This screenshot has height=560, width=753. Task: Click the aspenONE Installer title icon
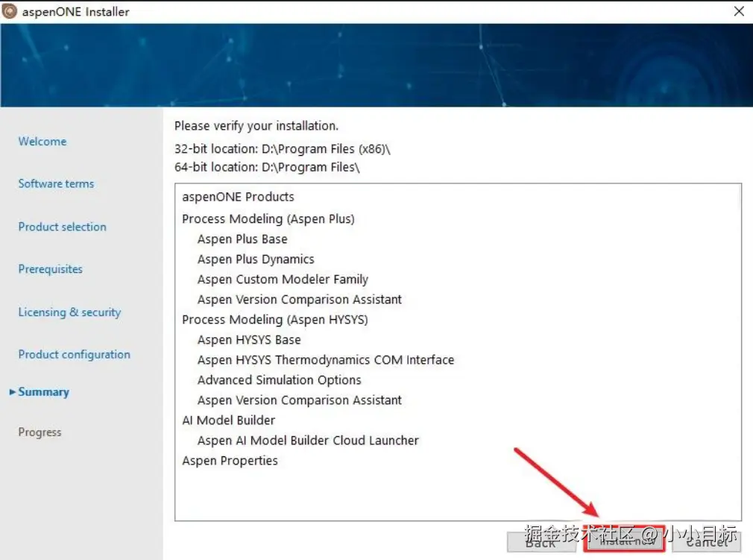coord(9,11)
